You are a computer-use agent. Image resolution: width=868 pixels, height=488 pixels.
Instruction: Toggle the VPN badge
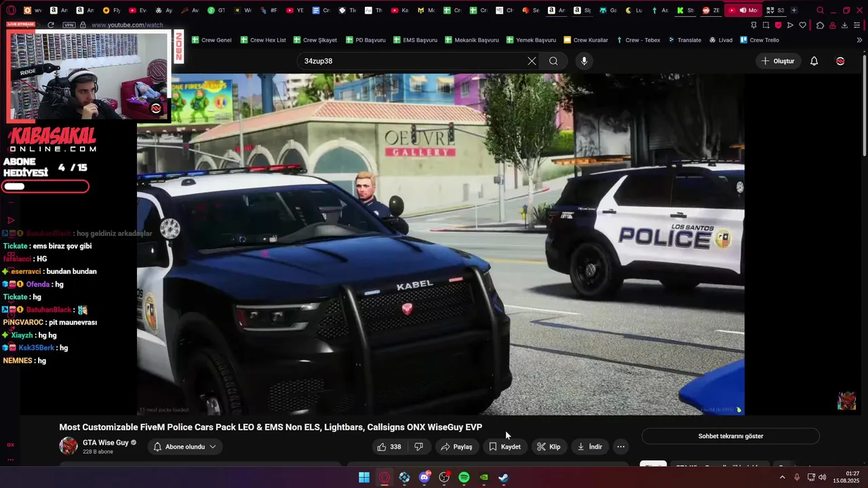(68, 25)
